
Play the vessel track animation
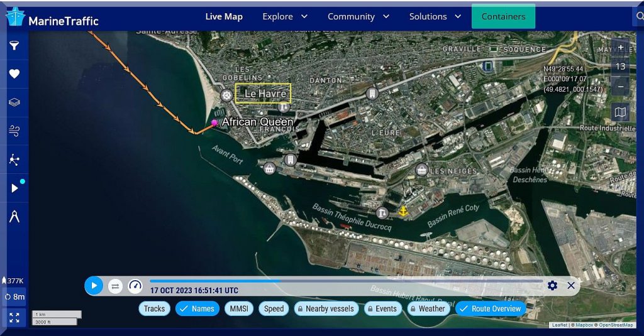(x=94, y=286)
